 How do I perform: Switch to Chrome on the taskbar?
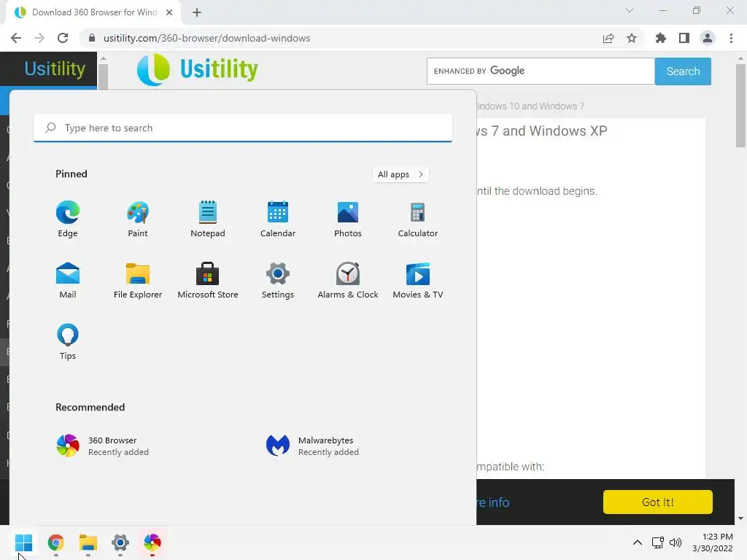pyautogui.click(x=55, y=542)
